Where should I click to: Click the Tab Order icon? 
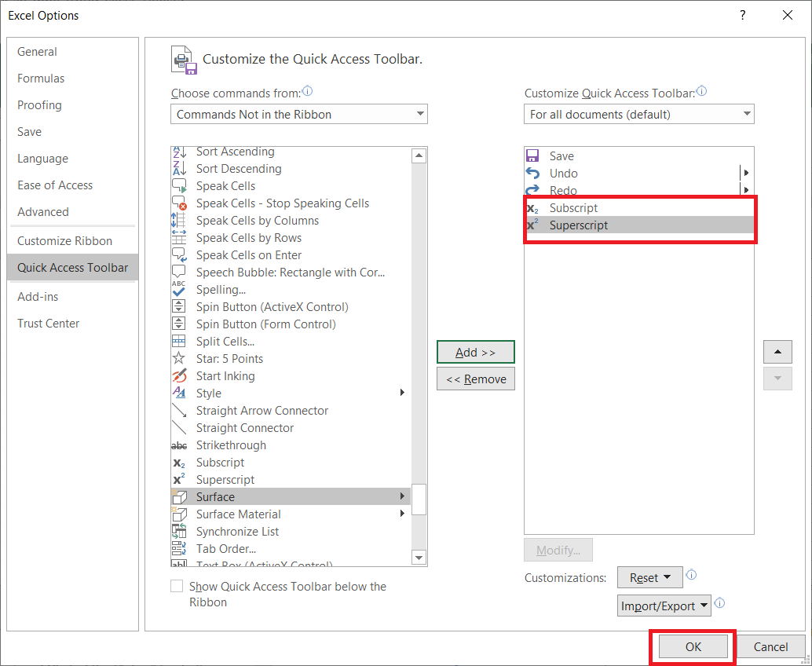tap(179, 548)
